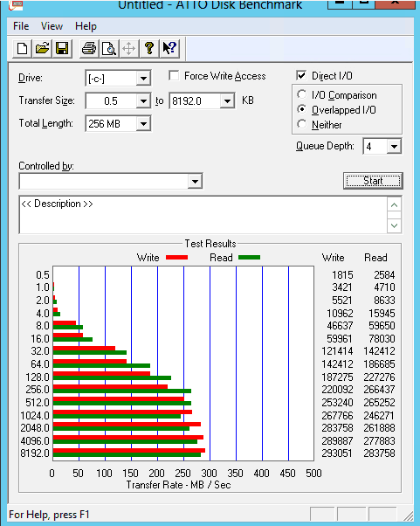Click the four-arrow move icon
Screen dimensions: 420x526
[x=128, y=49]
